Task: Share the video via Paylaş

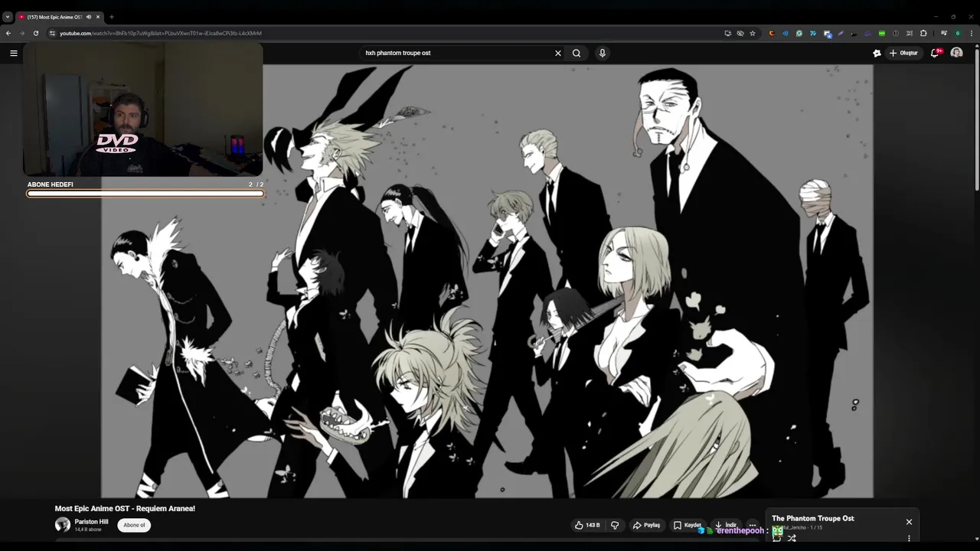Action: (x=647, y=525)
